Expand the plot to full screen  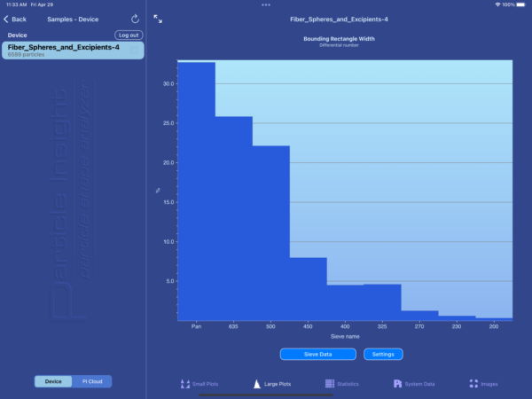pyautogui.click(x=158, y=19)
